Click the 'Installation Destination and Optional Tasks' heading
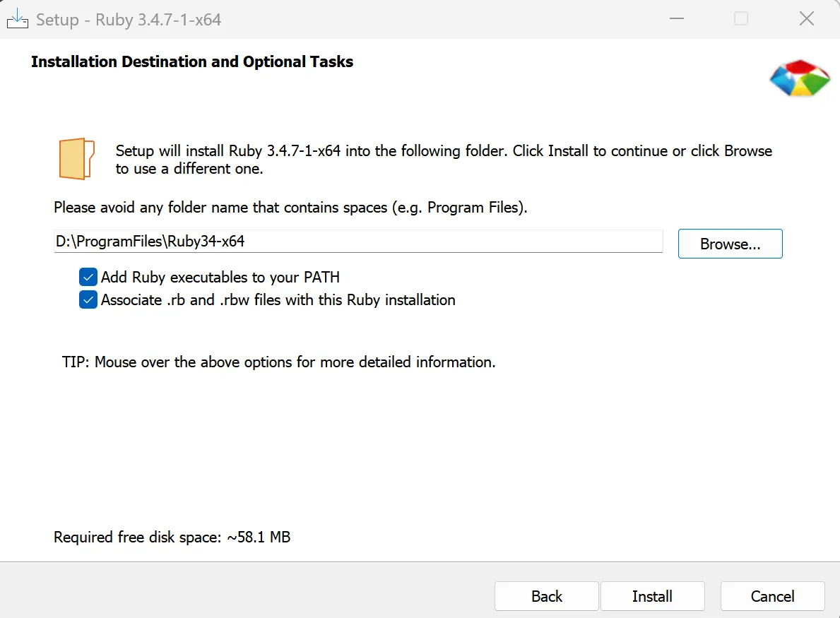 (191, 61)
